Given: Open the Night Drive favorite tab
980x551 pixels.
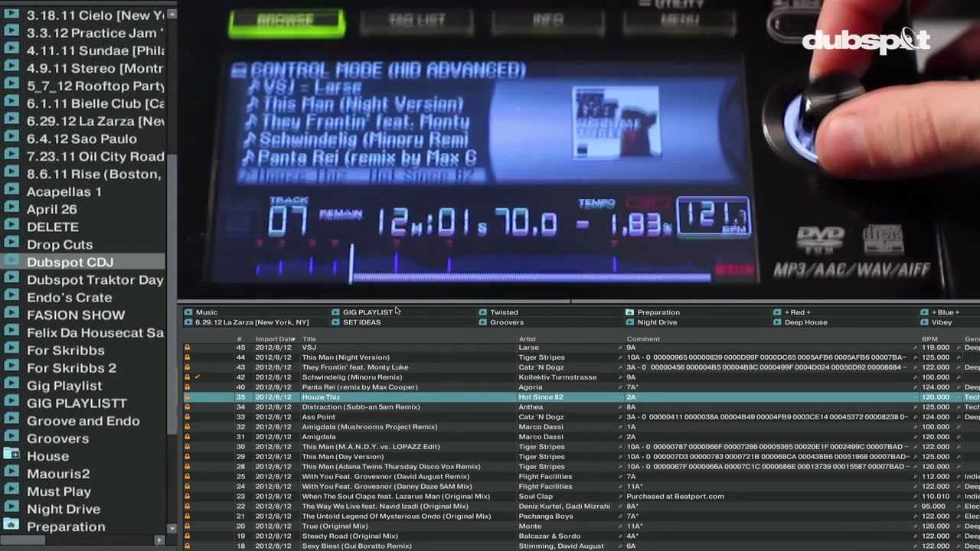Looking at the screenshot, I should coord(657,322).
